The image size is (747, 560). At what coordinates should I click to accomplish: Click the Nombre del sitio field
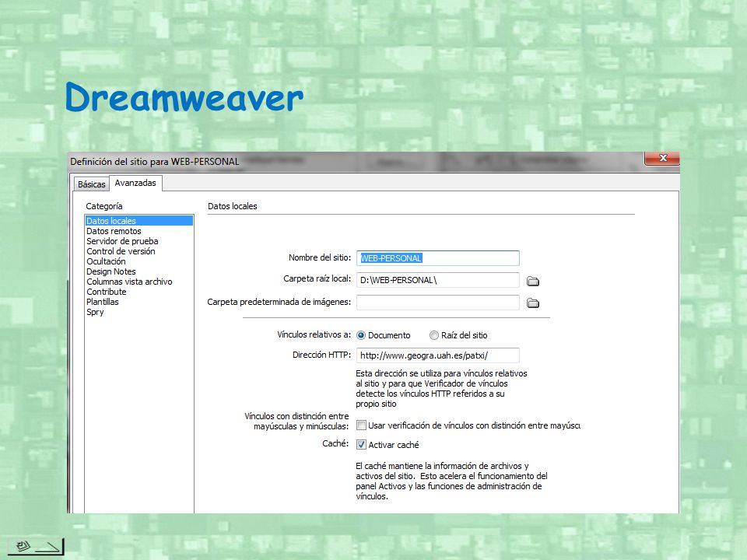tap(438, 258)
